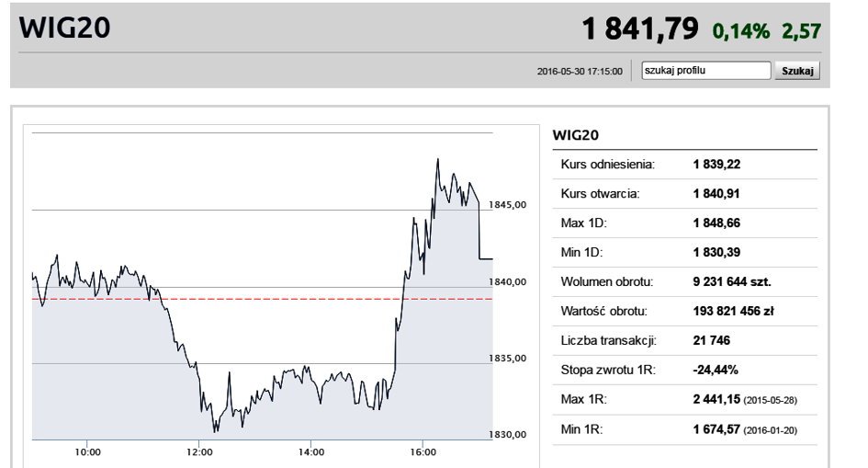Viewport: 868px width, 468px height.
Task: Click the 12:00 label on time axis
Action: coord(199,453)
